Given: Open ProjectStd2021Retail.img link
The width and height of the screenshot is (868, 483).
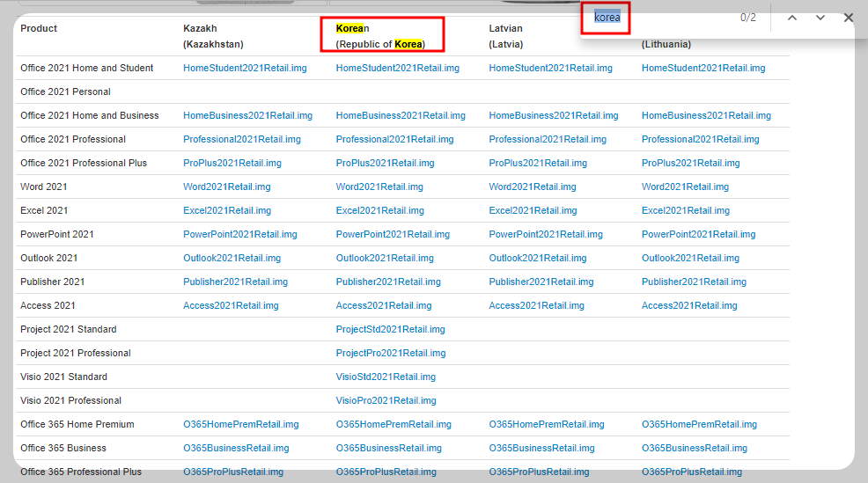Looking at the screenshot, I should click(x=390, y=330).
